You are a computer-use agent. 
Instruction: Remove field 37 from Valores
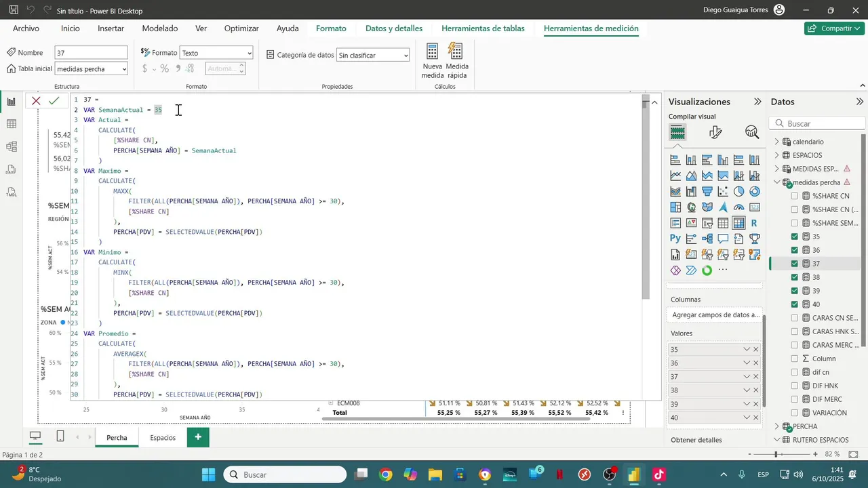click(756, 377)
